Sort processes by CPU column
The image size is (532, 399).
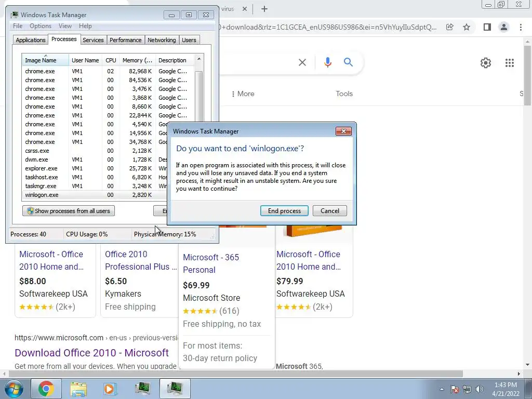click(111, 60)
